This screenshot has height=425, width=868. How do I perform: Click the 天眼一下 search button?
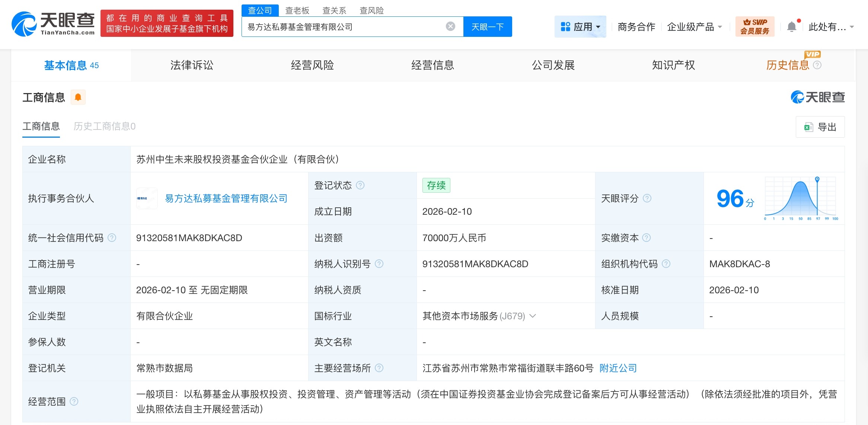488,26
